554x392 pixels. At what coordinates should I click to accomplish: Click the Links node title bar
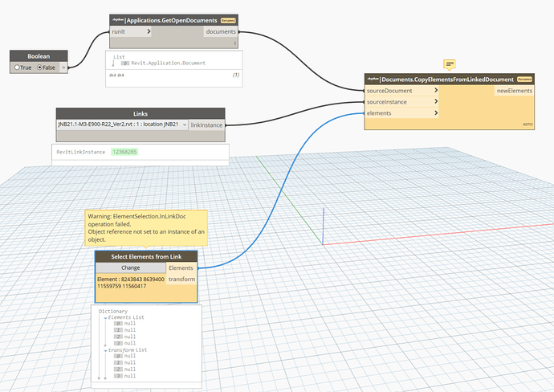pos(141,113)
